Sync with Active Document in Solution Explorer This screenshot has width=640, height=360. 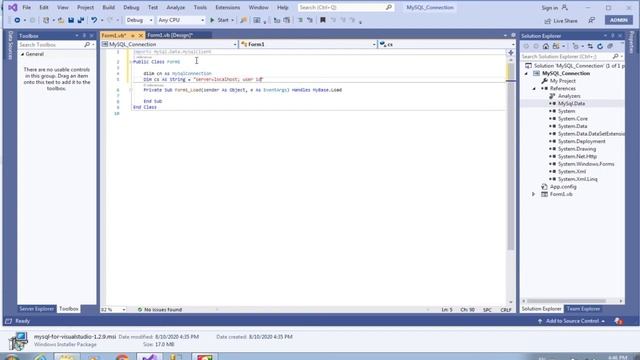(590, 46)
